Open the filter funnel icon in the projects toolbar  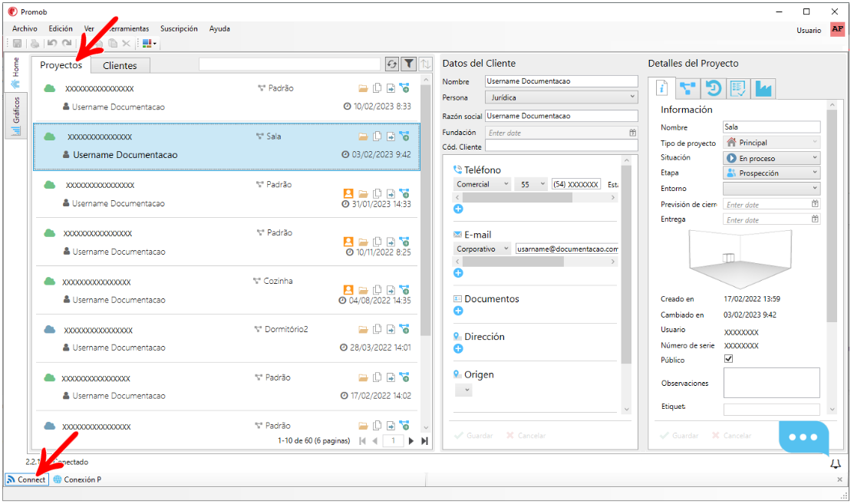(x=409, y=64)
